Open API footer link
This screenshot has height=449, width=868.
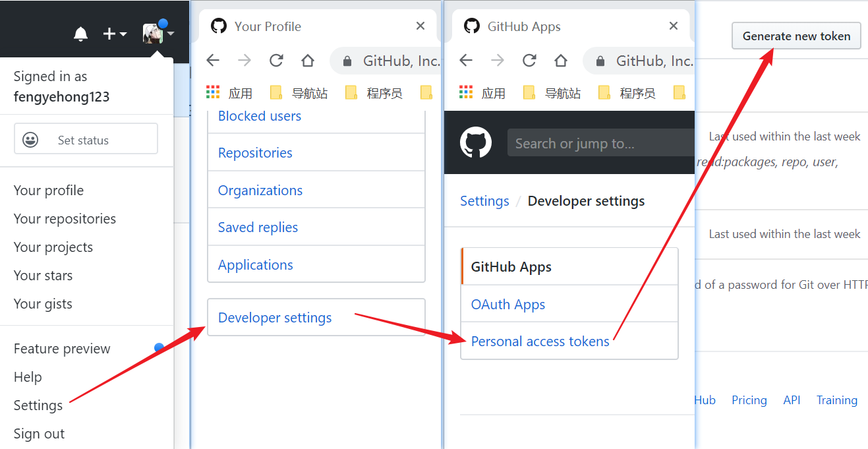click(x=792, y=400)
